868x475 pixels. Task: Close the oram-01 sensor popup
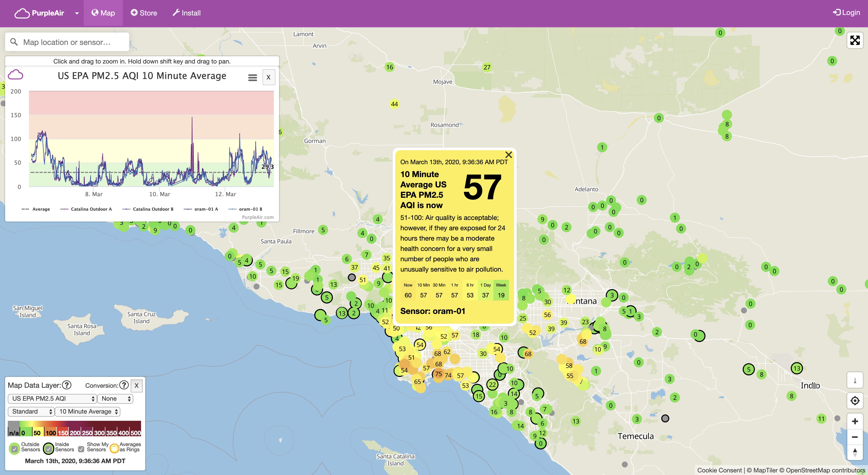(x=508, y=155)
